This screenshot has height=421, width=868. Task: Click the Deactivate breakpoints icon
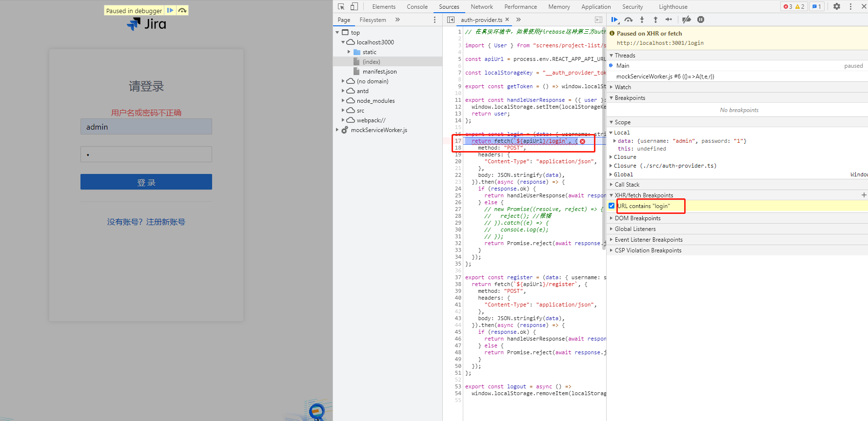pos(687,19)
